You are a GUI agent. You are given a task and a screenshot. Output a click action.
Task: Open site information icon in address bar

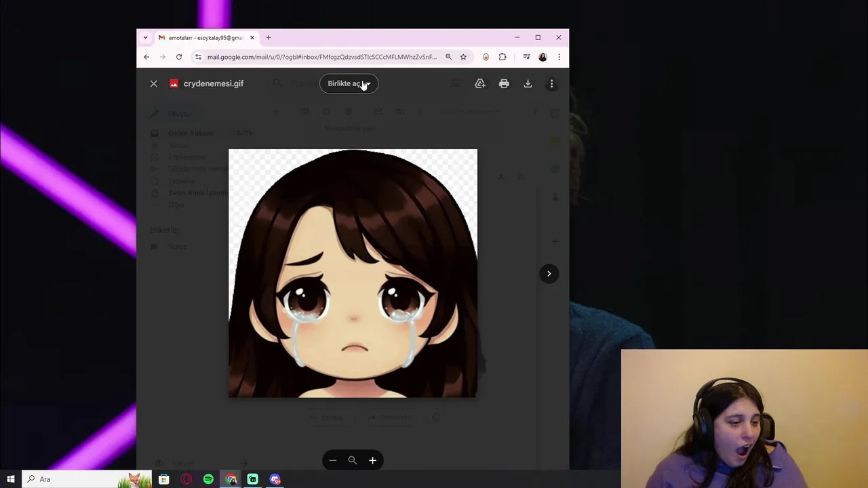pos(198,57)
